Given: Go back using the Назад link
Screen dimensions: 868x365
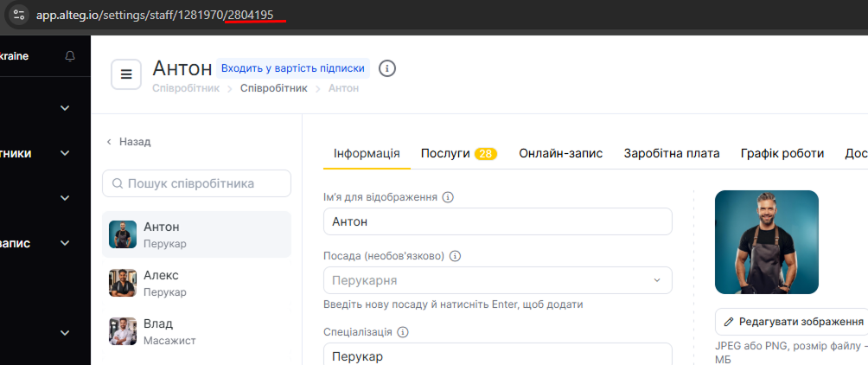Looking at the screenshot, I should click(129, 141).
